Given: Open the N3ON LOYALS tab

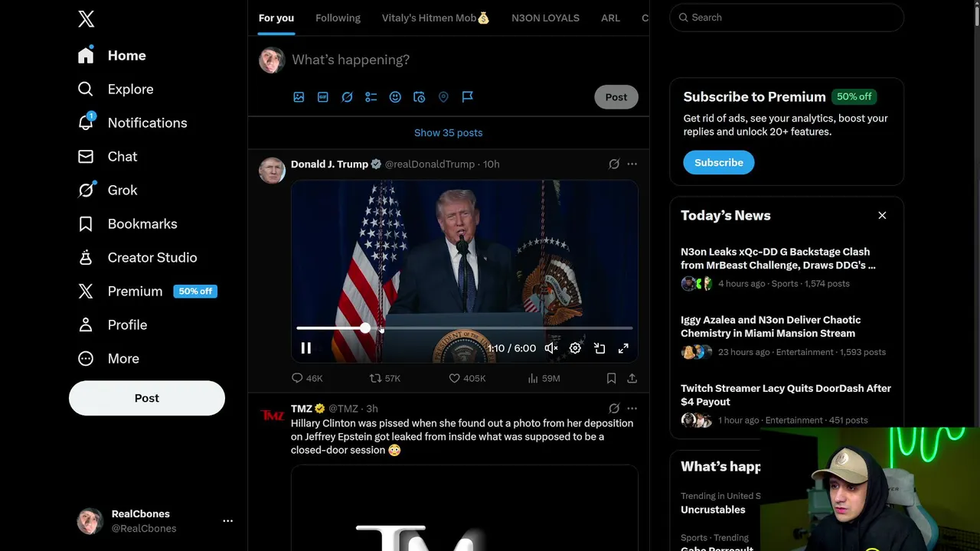Looking at the screenshot, I should tap(545, 18).
